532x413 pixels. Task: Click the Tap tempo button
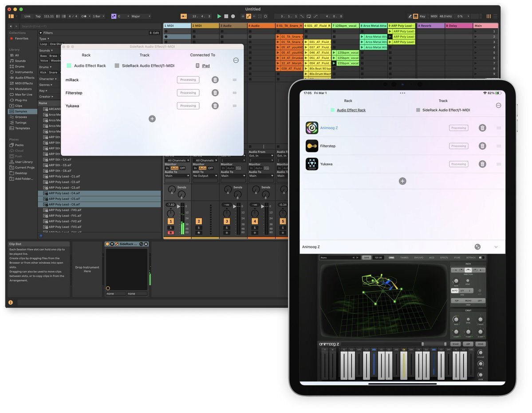(38, 16)
